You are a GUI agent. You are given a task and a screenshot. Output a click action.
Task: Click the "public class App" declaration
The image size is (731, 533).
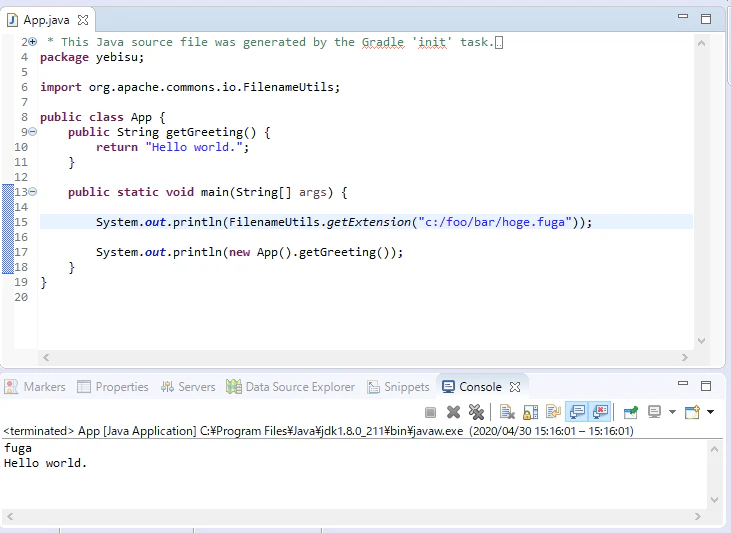[96, 117]
